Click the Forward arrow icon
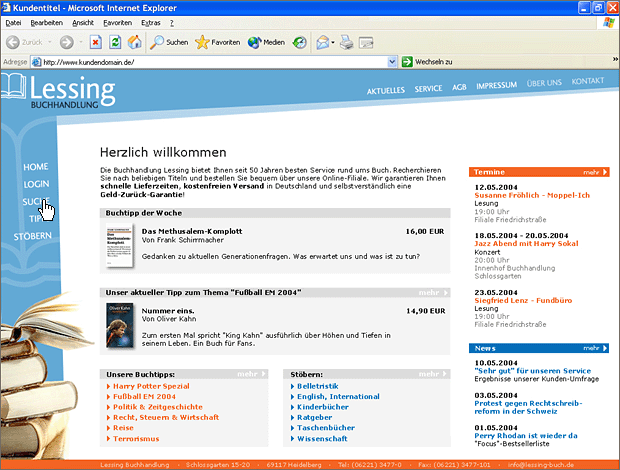The image size is (620, 470). (x=66, y=42)
